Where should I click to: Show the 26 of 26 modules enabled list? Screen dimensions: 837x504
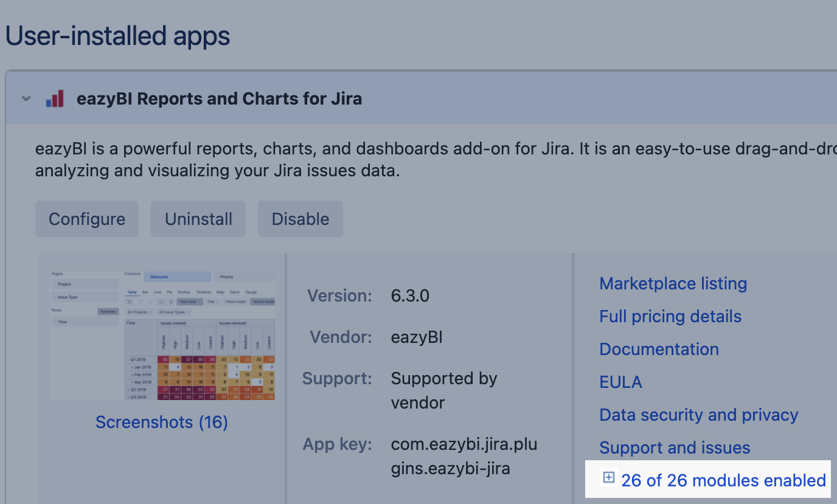723,481
